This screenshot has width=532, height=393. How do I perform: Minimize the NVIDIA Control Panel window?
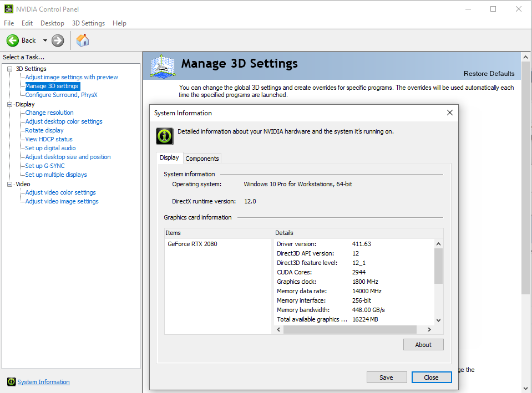[x=468, y=9]
